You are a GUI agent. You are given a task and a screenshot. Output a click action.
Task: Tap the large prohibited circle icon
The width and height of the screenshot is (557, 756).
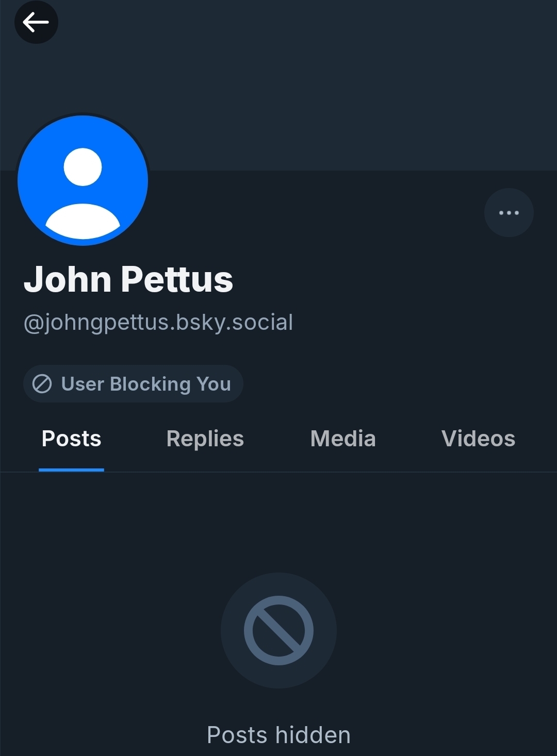[278, 630]
